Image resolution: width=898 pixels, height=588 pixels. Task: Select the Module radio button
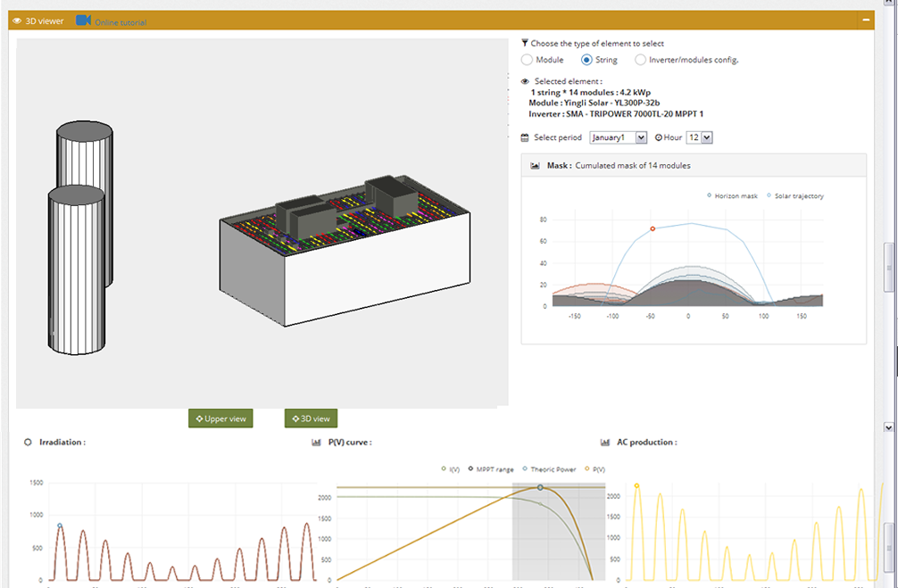pyautogui.click(x=527, y=60)
